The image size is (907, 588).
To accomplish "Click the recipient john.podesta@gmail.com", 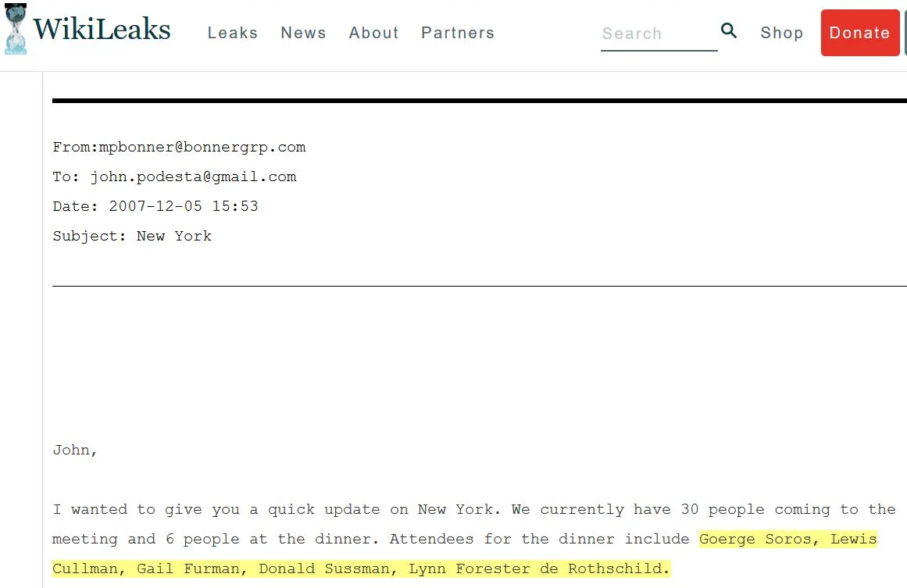I will [193, 177].
